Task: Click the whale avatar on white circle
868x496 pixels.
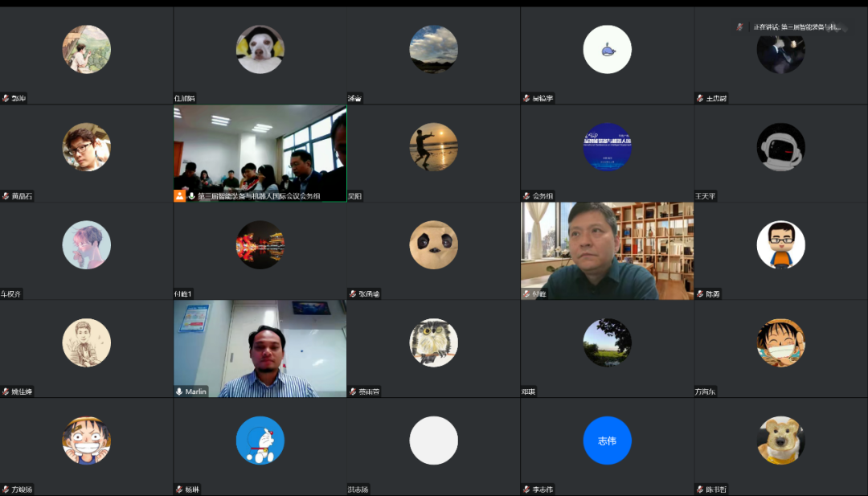Action: [x=607, y=49]
